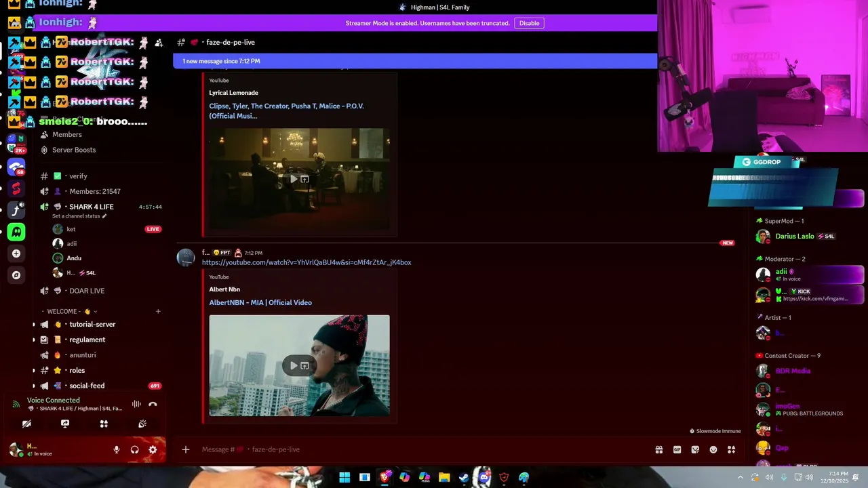The image size is (868, 488).
Task: Open the soundboard icon
Action: (142, 424)
